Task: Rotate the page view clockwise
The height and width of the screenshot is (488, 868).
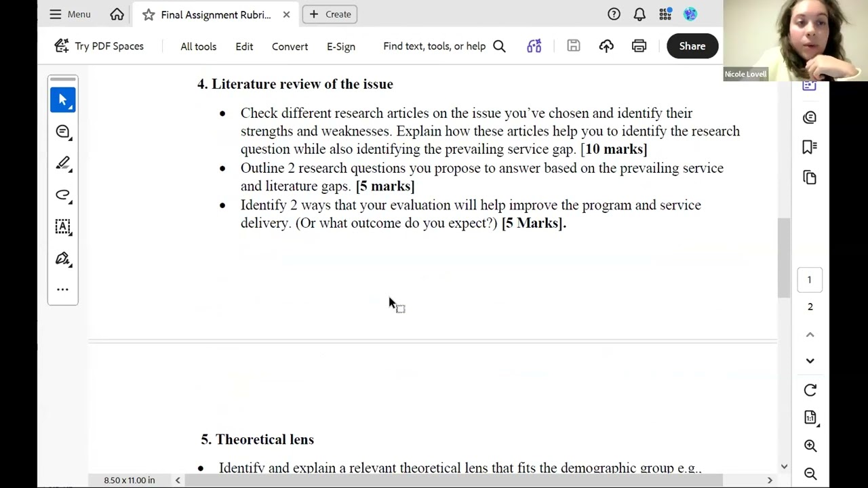Action: [x=810, y=390]
